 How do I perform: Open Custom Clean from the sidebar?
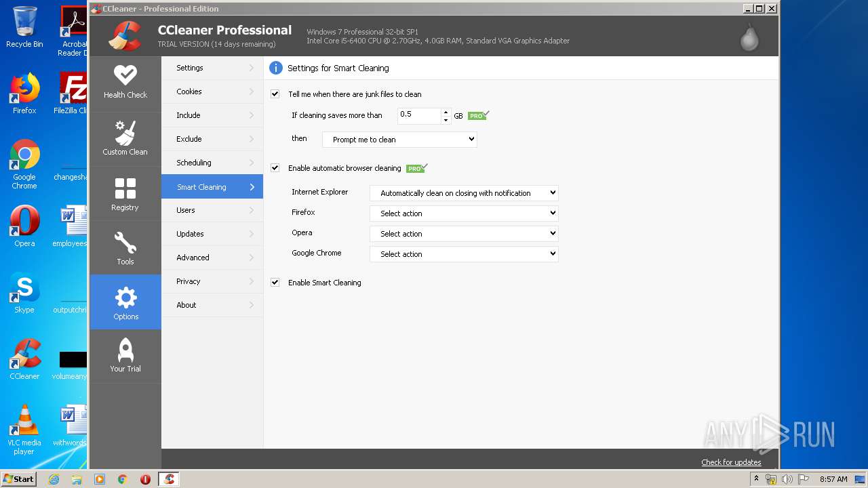point(125,139)
